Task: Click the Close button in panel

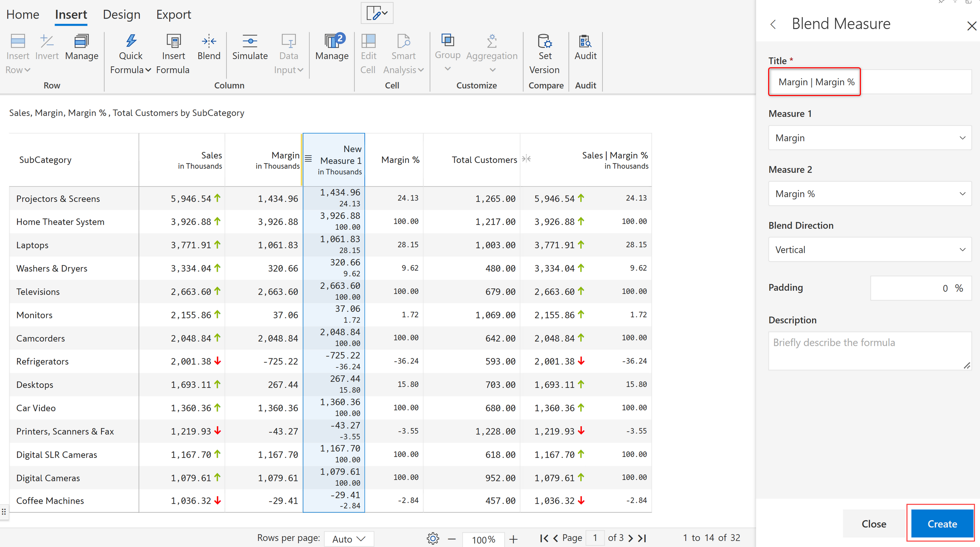Action: [x=873, y=523]
